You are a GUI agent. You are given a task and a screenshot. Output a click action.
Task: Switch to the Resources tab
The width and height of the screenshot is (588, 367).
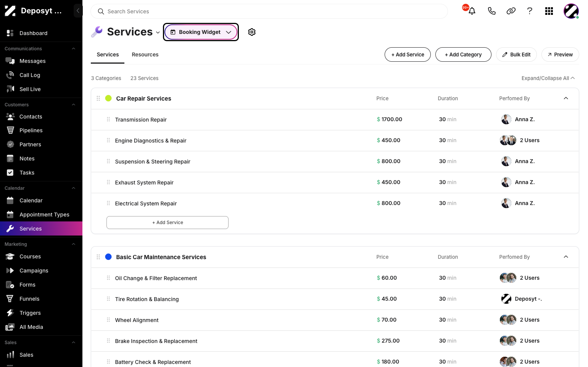145,54
